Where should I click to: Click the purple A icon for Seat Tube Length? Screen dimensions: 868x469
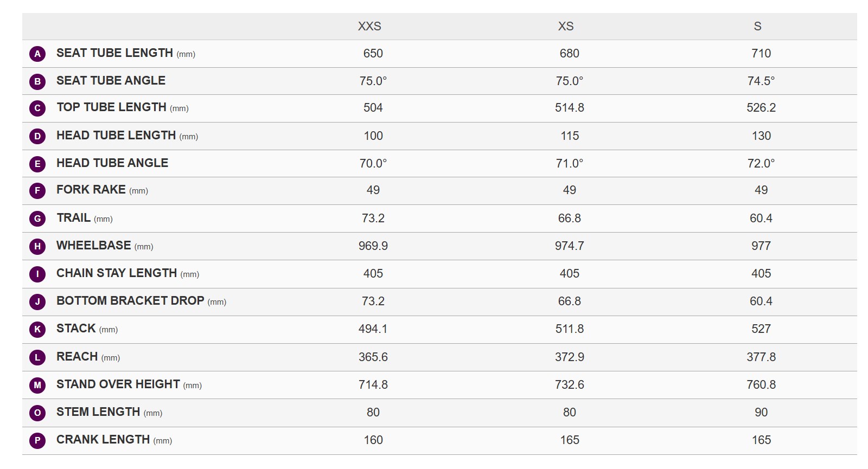pyautogui.click(x=37, y=54)
